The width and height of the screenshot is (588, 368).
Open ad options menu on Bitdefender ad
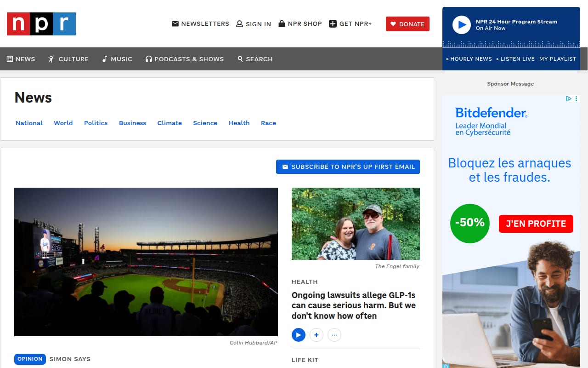tap(577, 98)
